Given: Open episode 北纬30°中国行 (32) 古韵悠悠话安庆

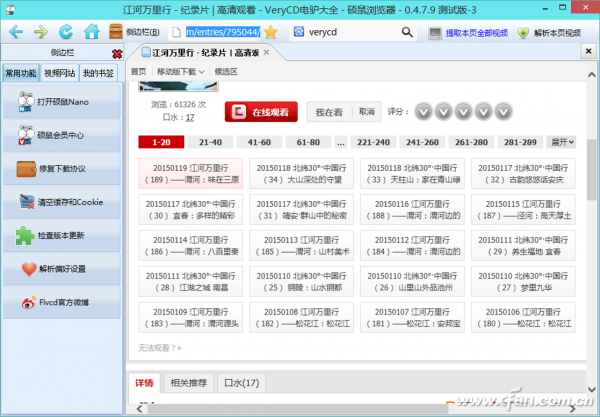Looking at the screenshot, I should (x=523, y=174).
